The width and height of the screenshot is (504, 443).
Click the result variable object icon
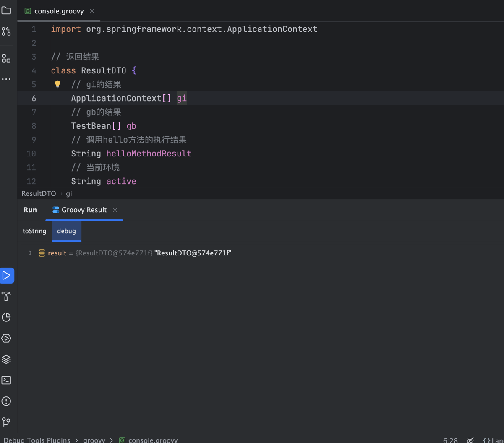coord(42,253)
